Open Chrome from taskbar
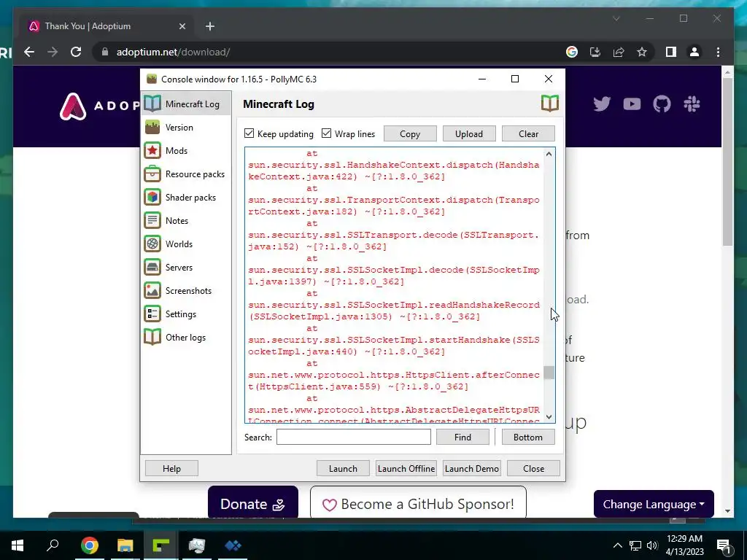This screenshot has height=560, width=747. (x=89, y=545)
